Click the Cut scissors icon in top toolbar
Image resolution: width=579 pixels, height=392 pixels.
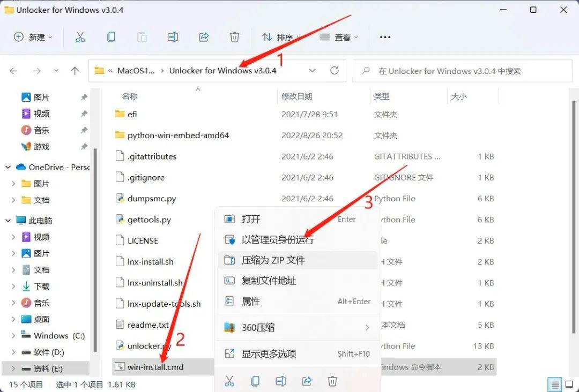coord(80,37)
